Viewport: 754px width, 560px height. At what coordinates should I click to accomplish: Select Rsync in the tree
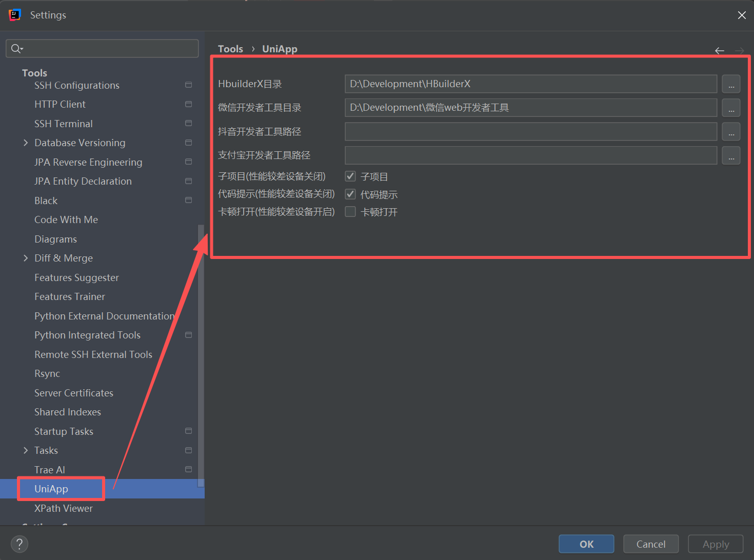pos(47,373)
